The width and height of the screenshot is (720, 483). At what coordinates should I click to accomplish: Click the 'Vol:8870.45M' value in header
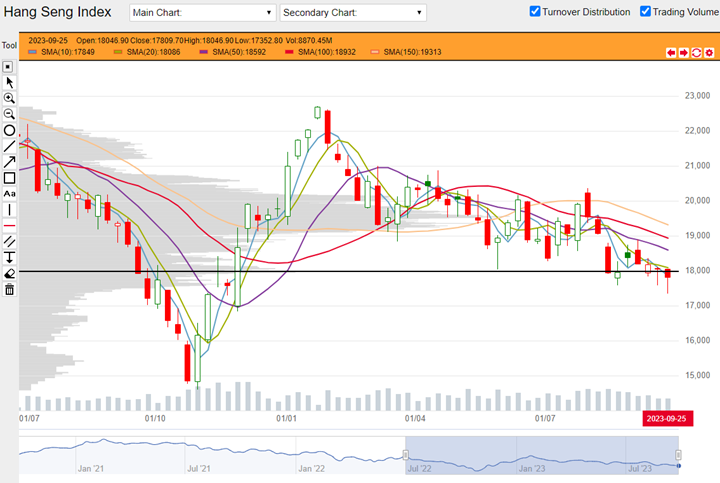tap(309, 41)
